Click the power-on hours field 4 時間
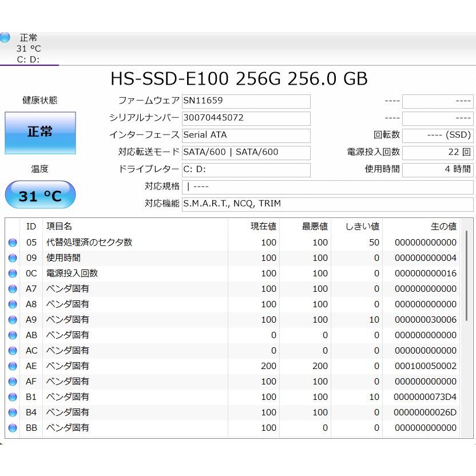Viewport: 476px width, 476px height. [x=438, y=170]
